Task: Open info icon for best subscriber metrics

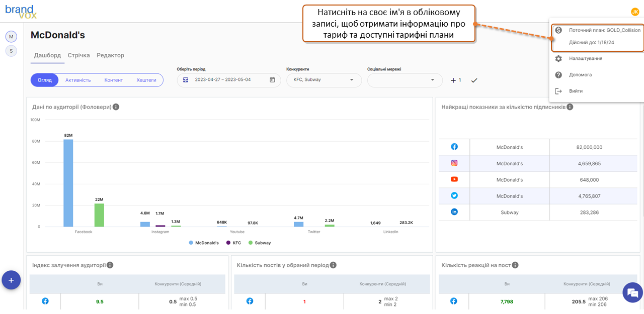Action: coord(570,107)
